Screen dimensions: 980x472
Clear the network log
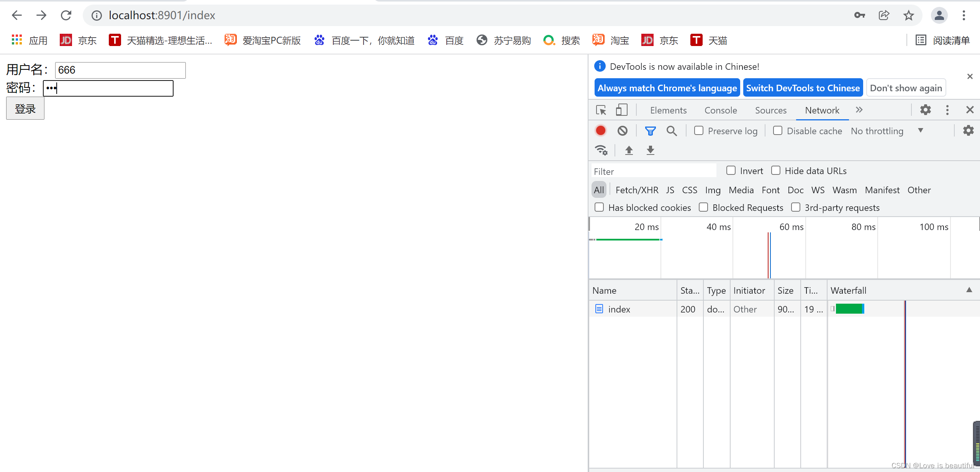(622, 131)
